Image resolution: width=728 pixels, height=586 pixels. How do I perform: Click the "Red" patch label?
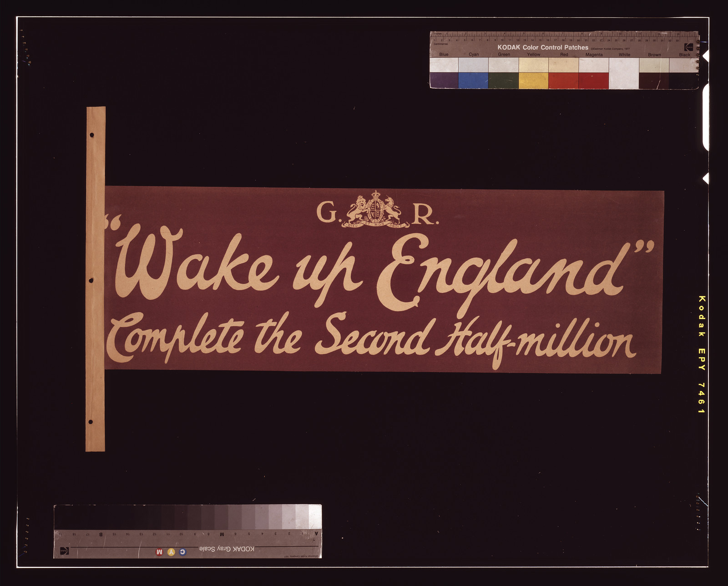564,55
